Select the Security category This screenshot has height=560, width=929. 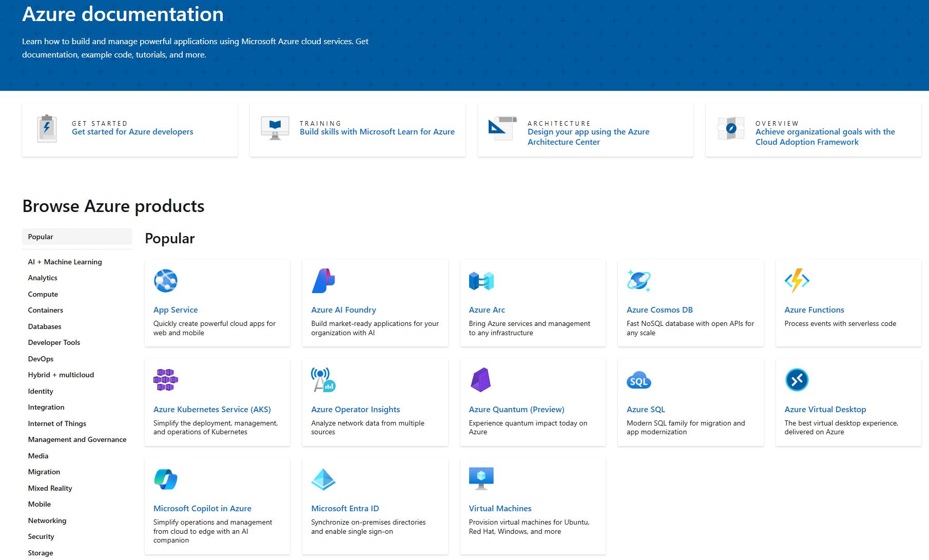coord(41,536)
